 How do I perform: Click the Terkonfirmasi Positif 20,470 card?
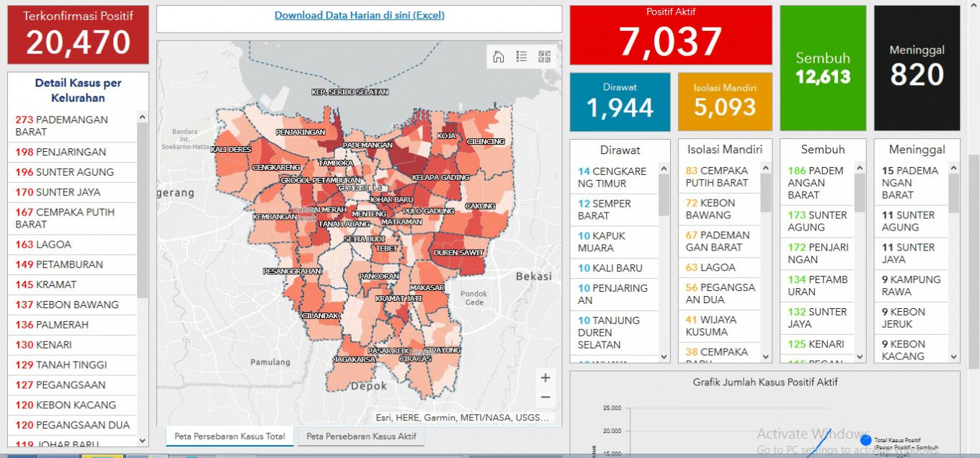pyautogui.click(x=78, y=35)
